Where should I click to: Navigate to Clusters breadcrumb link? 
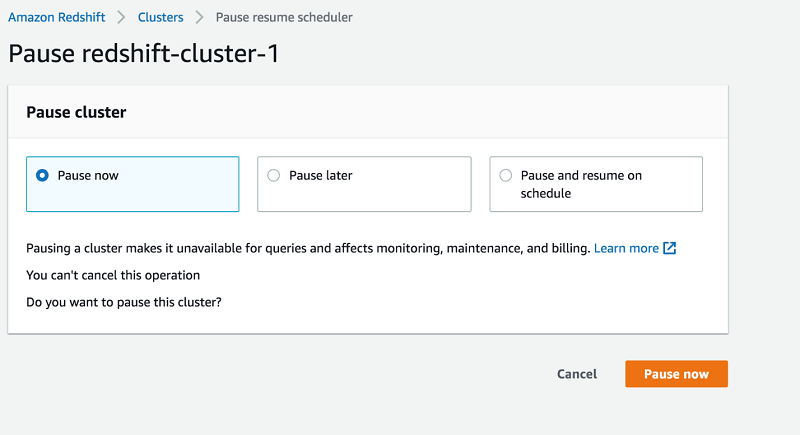(x=161, y=18)
